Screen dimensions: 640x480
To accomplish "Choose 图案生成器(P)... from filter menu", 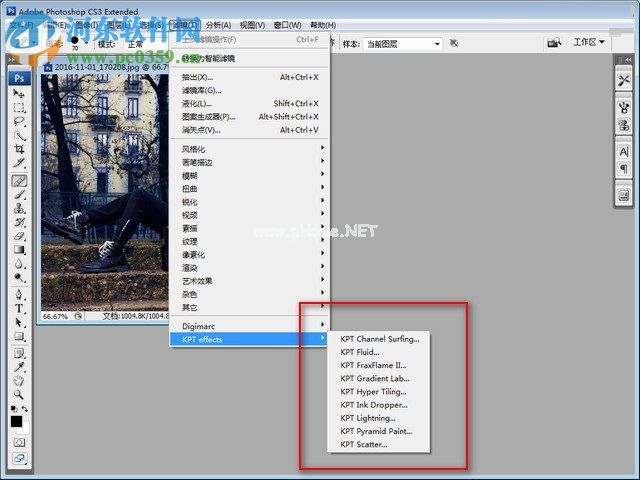I will click(250, 117).
